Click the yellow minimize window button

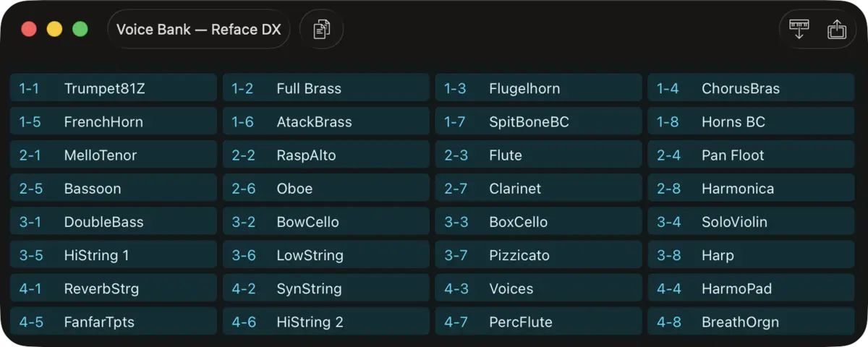[54, 30]
